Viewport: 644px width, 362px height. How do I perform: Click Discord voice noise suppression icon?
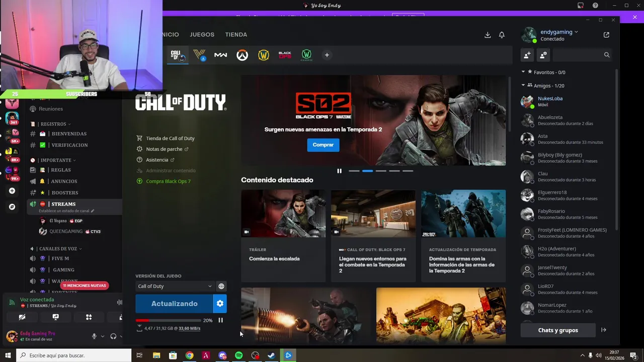tap(119, 302)
